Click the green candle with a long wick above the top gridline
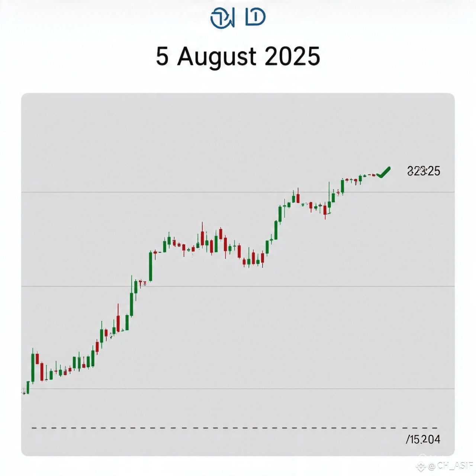The width and height of the screenshot is (476, 476). point(329,197)
